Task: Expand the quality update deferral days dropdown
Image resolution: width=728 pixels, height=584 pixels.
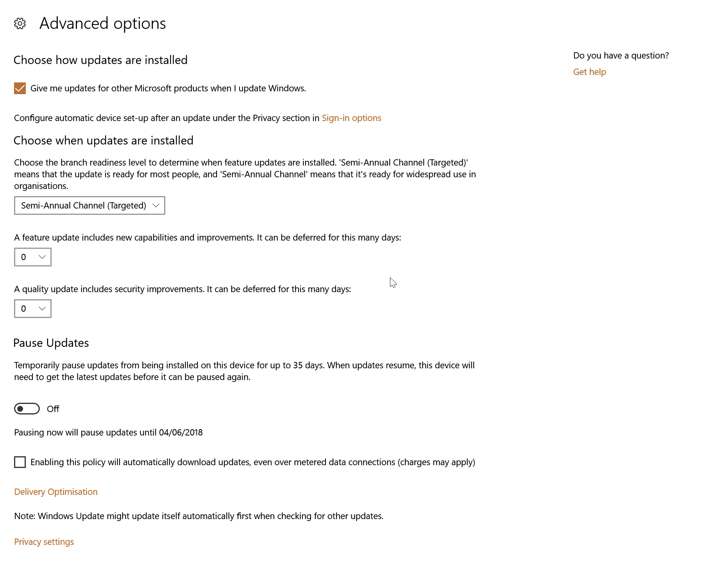Action: pyautogui.click(x=33, y=309)
